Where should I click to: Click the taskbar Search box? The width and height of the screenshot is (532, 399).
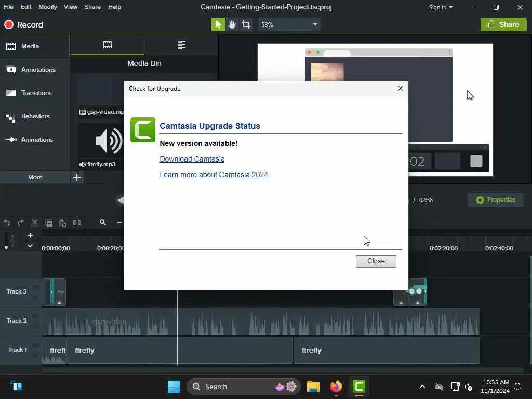pos(243,387)
